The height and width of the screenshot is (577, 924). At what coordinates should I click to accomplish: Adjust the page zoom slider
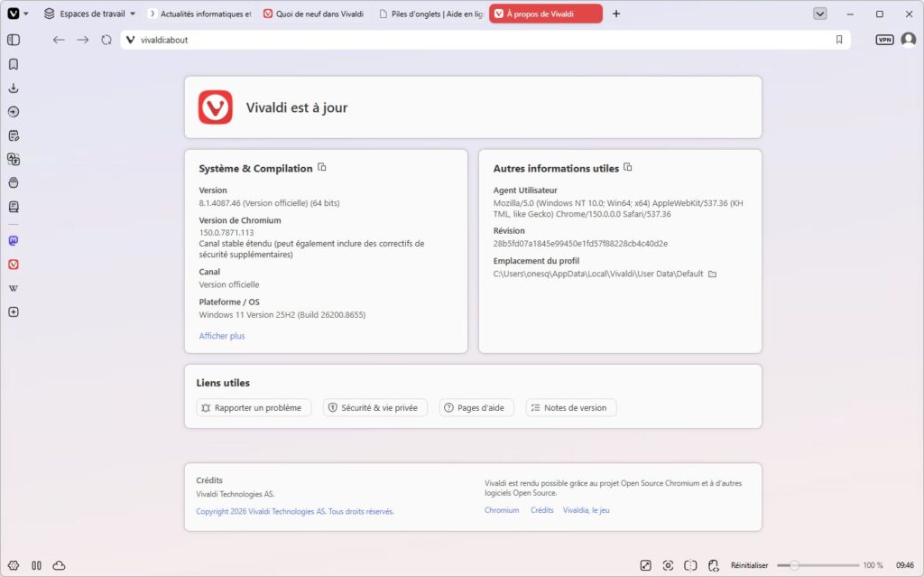click(x=818, y=565)
